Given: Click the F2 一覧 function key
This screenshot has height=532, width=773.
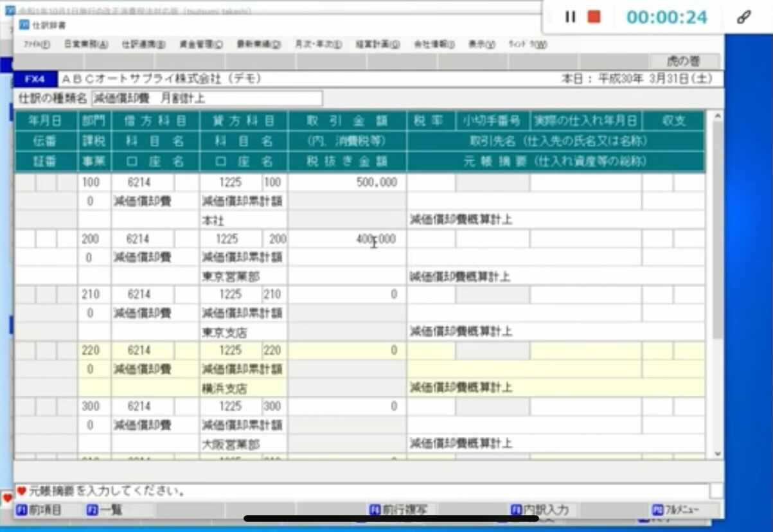Looking at the screenshot, I should 104,510.
